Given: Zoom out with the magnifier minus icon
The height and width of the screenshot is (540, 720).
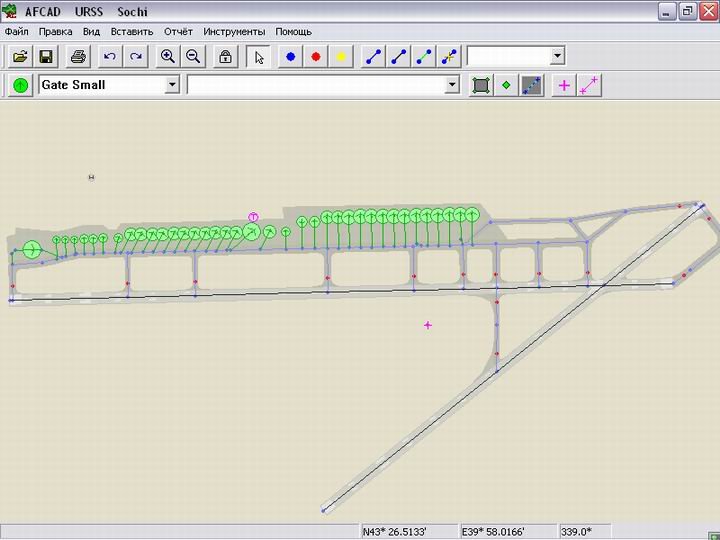Looking at the screenshot, I should click(x=193, y=56).
